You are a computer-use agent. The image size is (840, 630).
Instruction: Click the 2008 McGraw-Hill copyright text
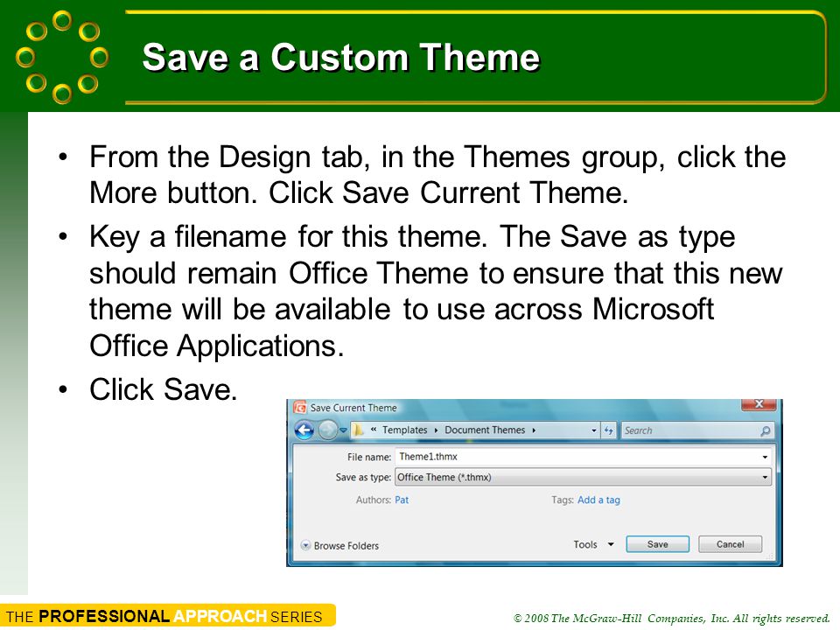coord(671,619)
